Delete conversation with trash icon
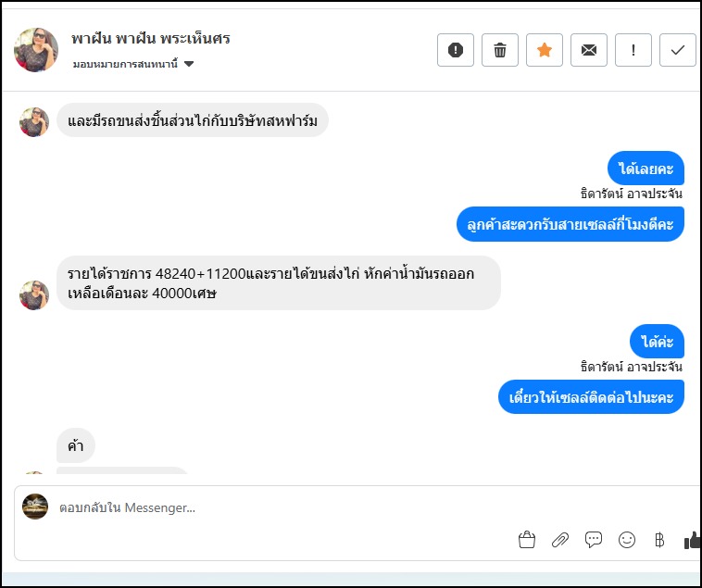This screenshot has height=588, width=702. click(500, 50)
